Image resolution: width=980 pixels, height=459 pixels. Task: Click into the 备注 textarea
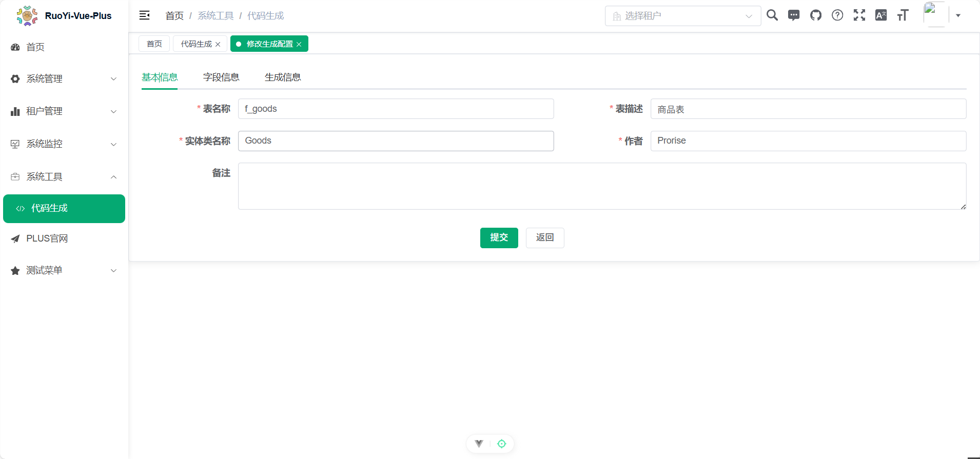[602, 186]
